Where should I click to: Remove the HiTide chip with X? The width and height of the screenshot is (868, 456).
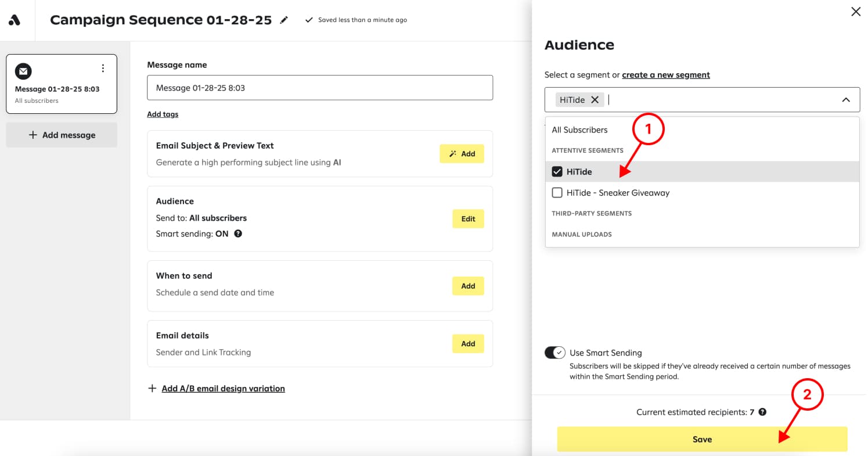[595, 100]
